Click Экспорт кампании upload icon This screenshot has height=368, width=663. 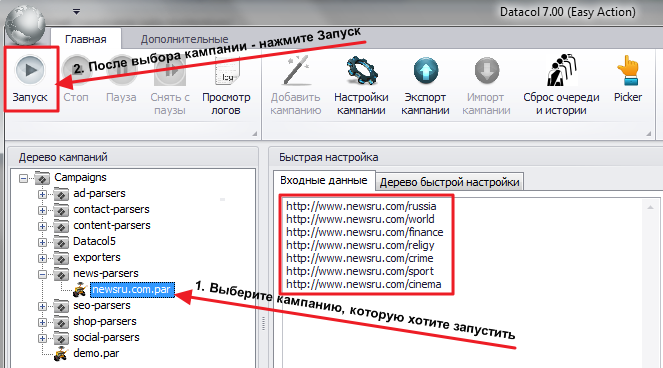[x=426, y=71]
